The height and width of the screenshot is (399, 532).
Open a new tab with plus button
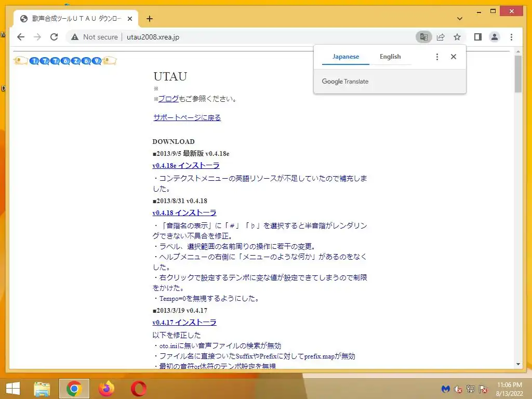click(x=150, y=19)
